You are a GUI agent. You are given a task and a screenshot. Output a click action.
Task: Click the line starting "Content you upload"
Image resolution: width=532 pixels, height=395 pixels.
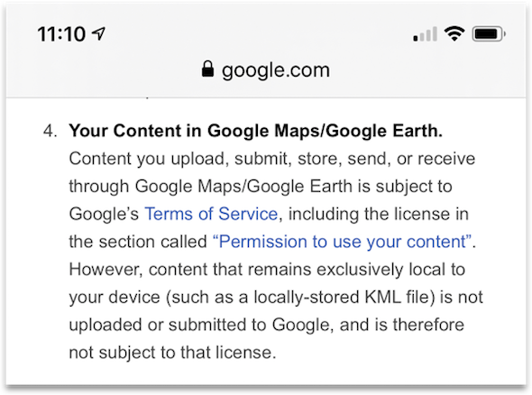click(272, 159)
